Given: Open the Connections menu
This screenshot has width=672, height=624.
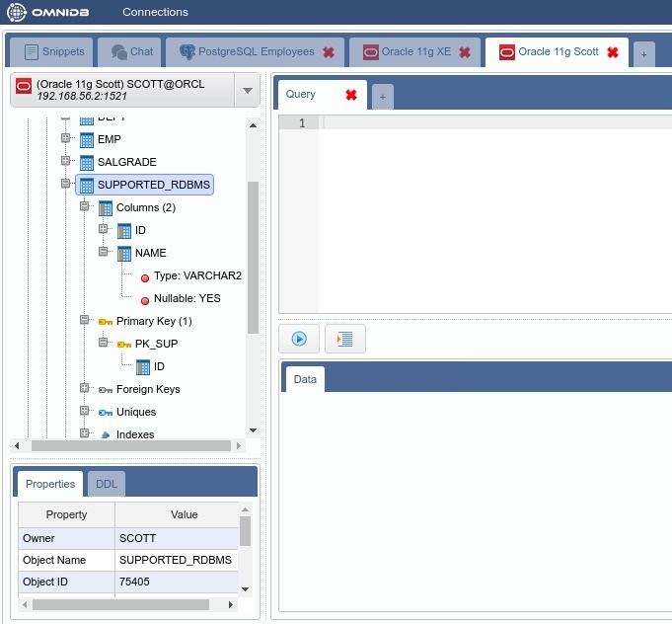Looking at the screenshot, I should [155, 12].
